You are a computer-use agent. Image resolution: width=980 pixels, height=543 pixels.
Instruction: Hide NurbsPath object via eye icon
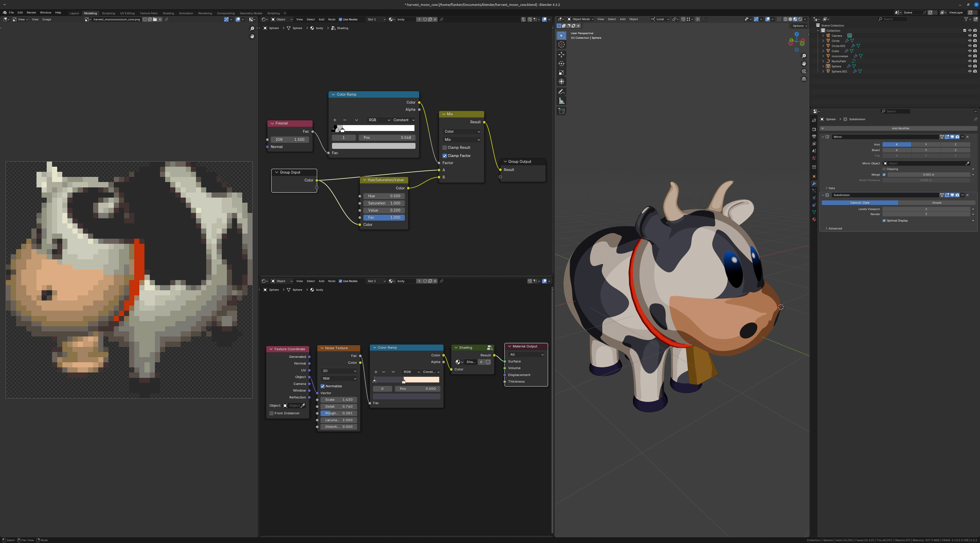pos(970,61)
